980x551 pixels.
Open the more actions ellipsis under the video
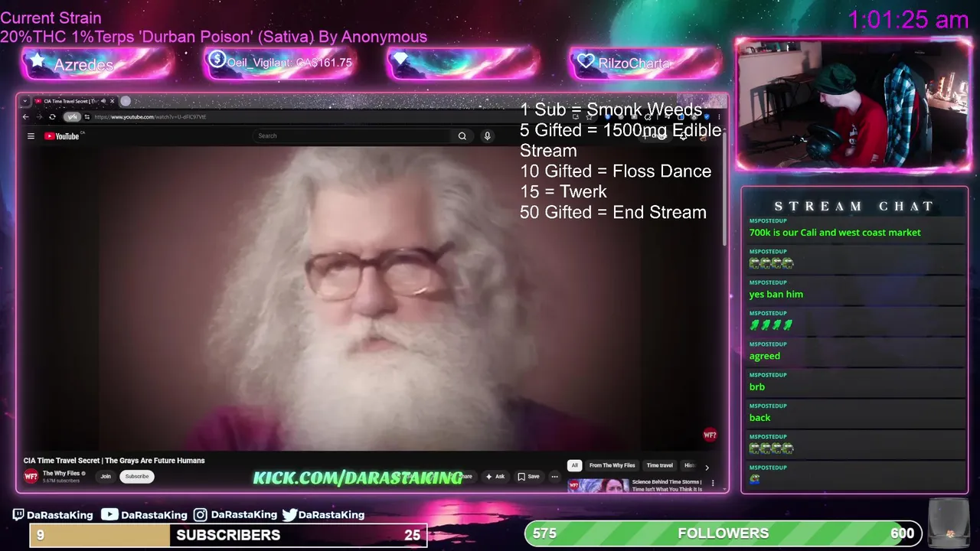[554, 476]
